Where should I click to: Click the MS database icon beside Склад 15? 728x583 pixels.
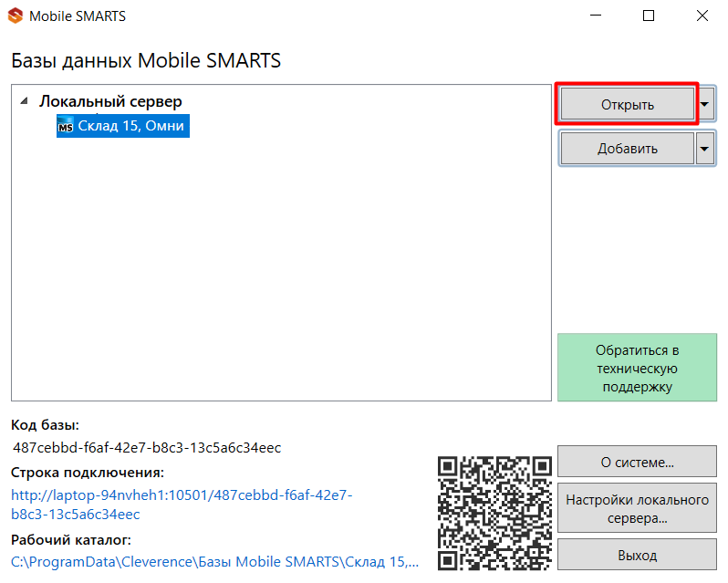66,126
